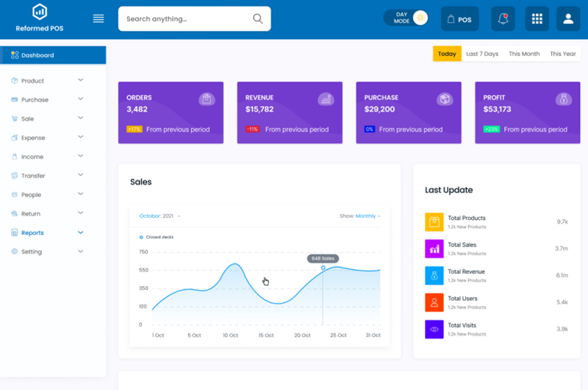Click the Total Sales row label

point(462,245)
